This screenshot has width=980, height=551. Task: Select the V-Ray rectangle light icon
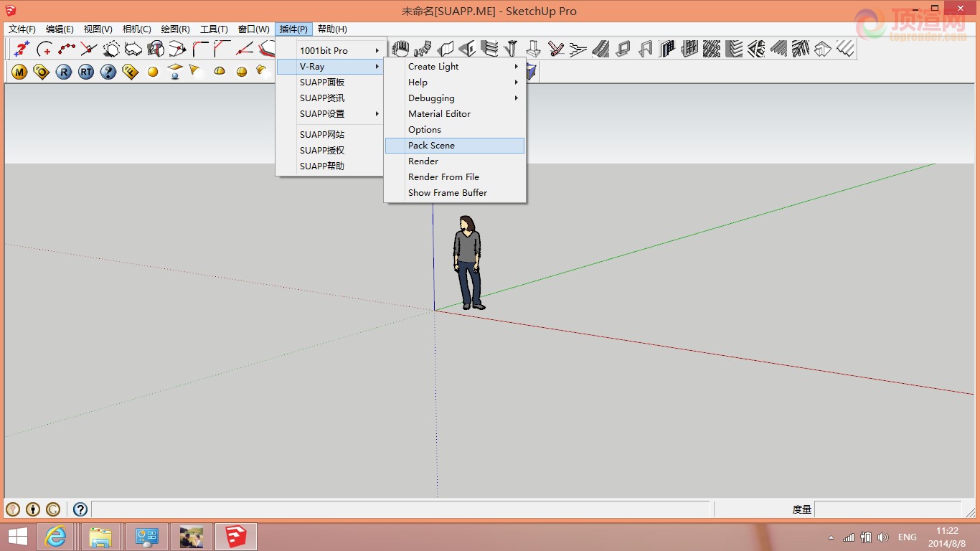175,72
